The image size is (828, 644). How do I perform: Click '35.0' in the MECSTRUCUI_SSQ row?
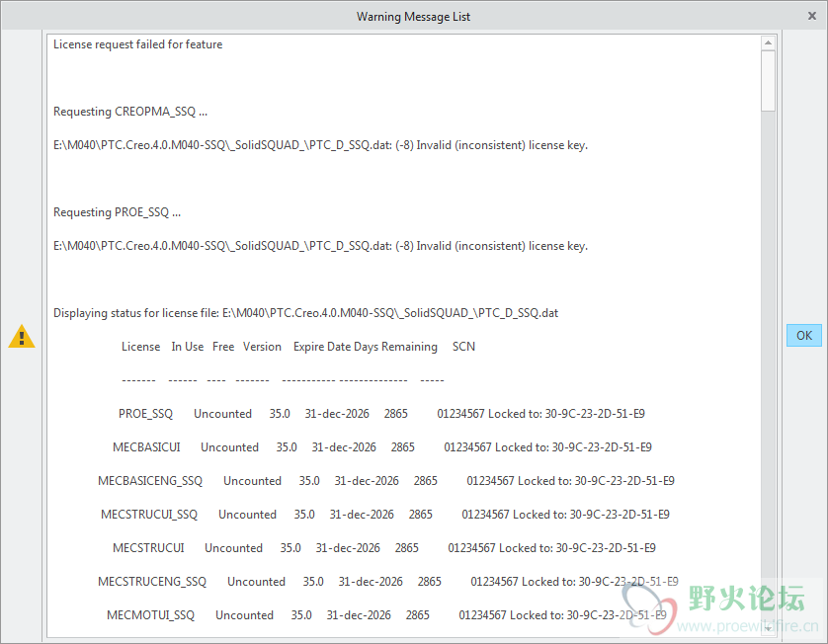pos(304,515)
